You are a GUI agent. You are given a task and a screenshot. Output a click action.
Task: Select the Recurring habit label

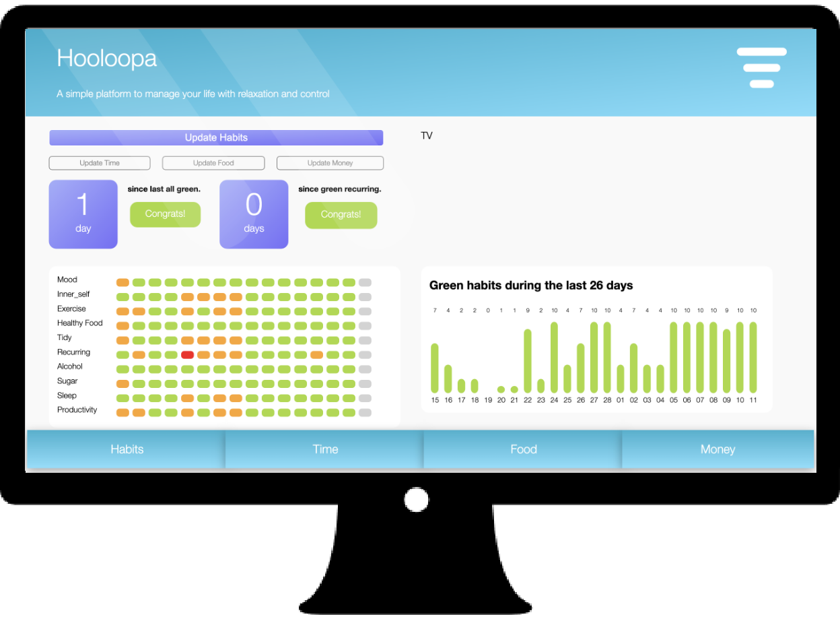coord(73,352)
